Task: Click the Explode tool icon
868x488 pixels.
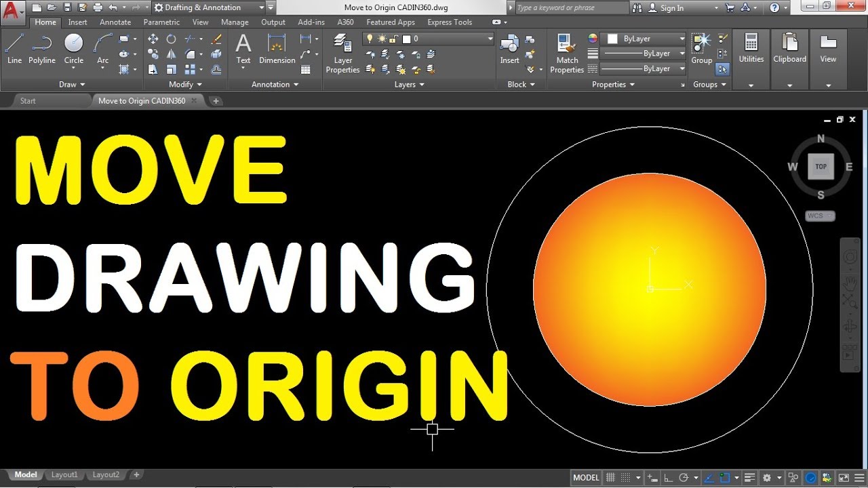Action: click(216, 54)
